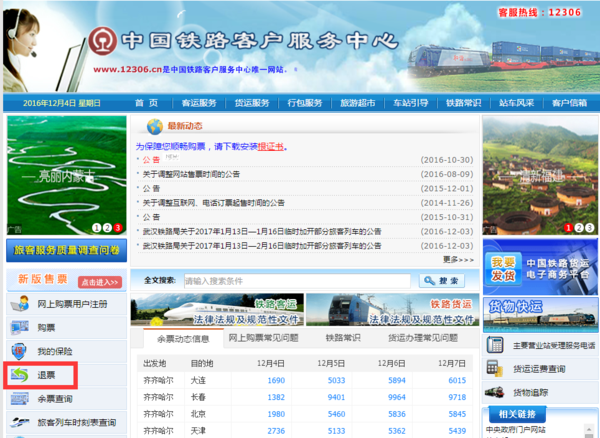The image size is (600, 438).
Task: Click 5836 for 齐齐哈尔 to 北京
Action: click(x=397, y=414)
